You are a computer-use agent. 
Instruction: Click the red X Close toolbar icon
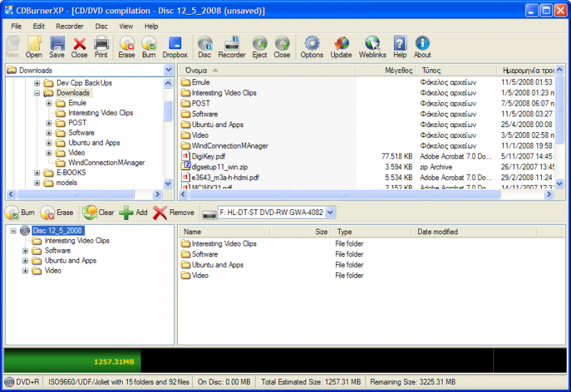(79, 47)
